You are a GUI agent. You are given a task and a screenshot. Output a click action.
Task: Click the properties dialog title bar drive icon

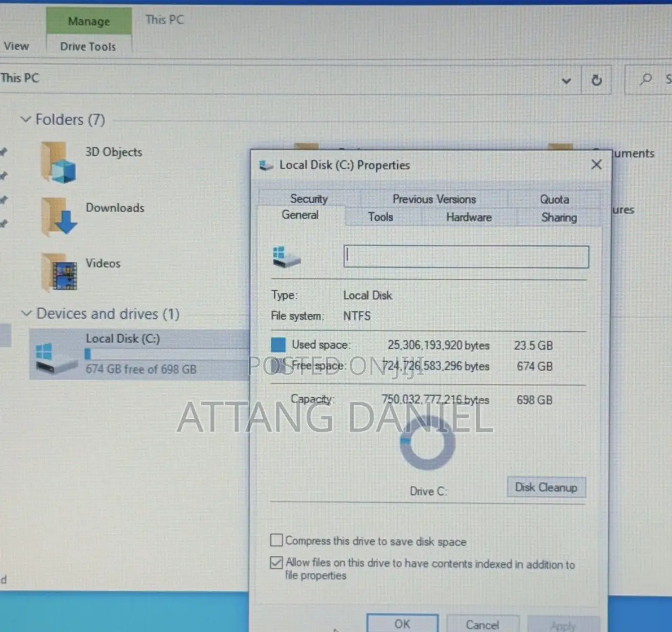point(266,165)
